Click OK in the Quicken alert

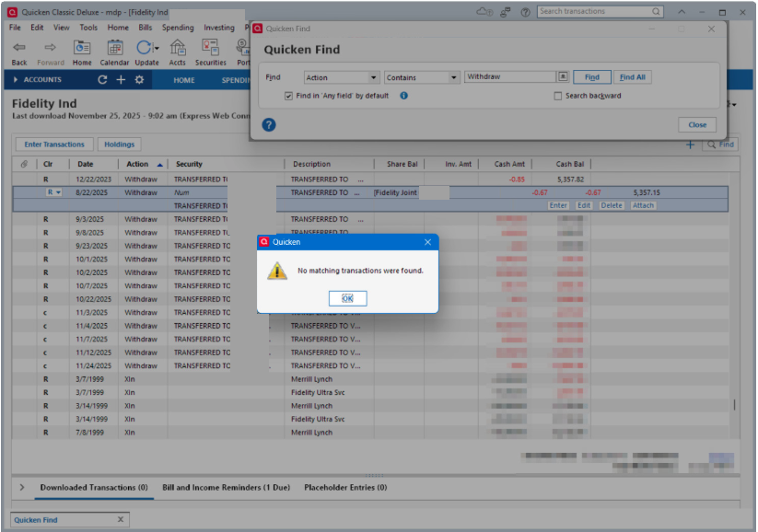(347, 298)
